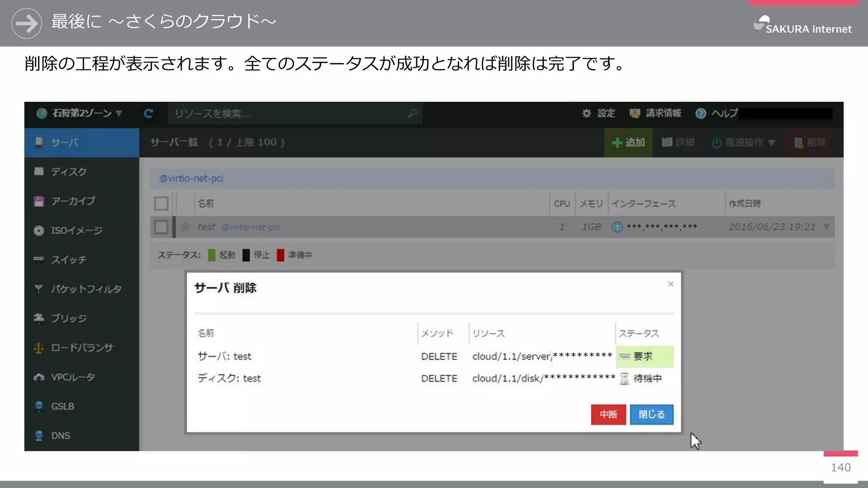Click the archive floppy icon

(x=39, y=201)
